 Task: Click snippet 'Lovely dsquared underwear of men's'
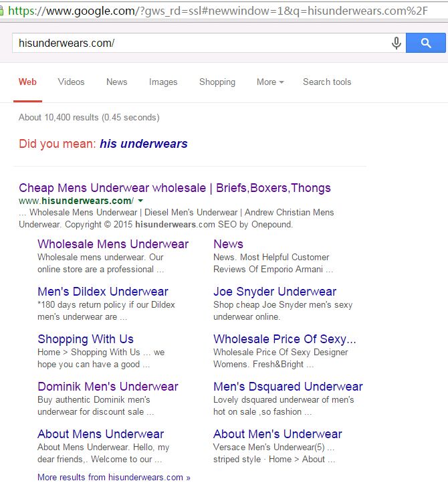pos(284,400)
